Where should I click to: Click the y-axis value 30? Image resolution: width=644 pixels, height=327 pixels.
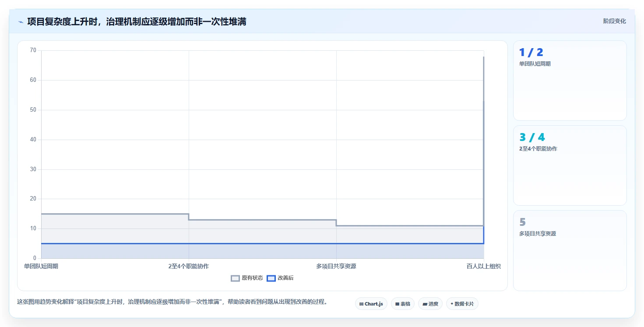pyautogui.click(x=33, y=169)
